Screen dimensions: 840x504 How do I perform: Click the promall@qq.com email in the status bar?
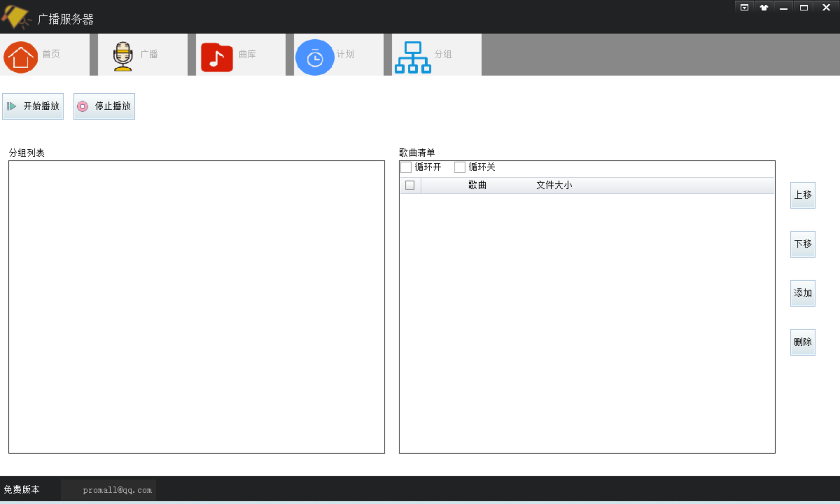[117, 490]
